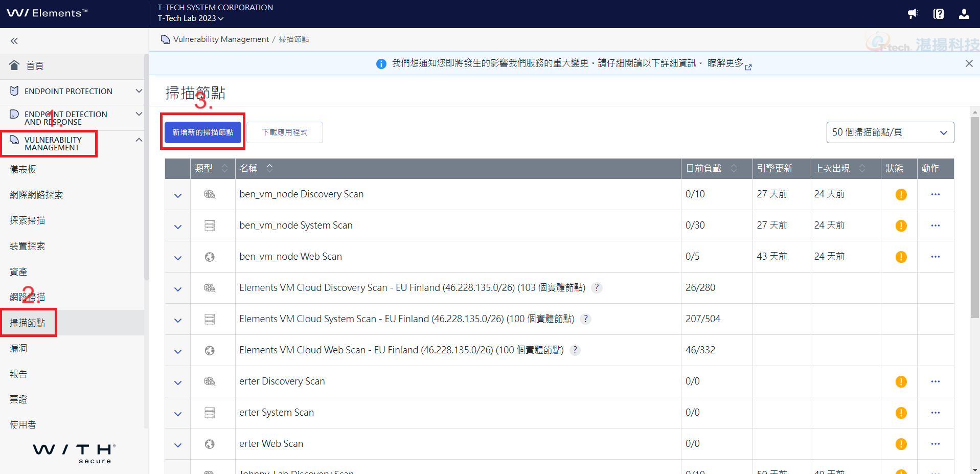Image resolution: width=980 pixels, height=474 pixels.
Task: Collapse the Vulnerability Management menu chevron
Action: pos(139,140)
